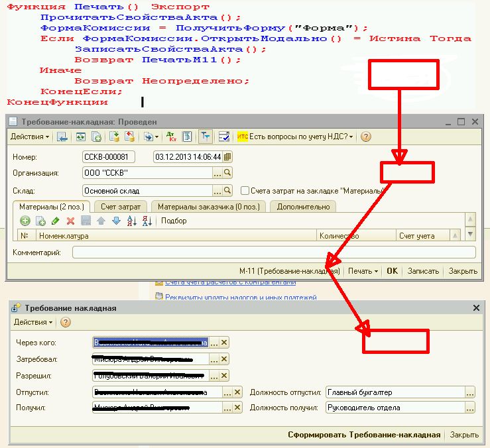Click '...' button for 'Должность отпустил'
The height and width of the screenshot is (448, 490).
(470, 392)
